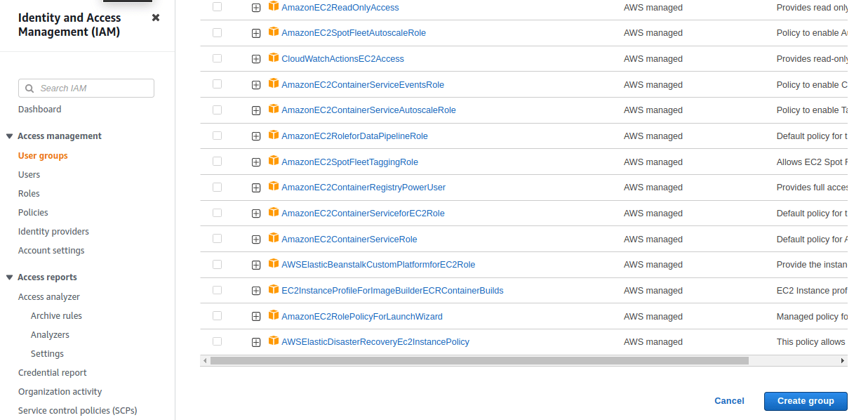This screenshot has height=420, width=868.
Task: Click the policy icon beside AmazonEC2ContainerServiceEventsRole
Action: point(274,84)
